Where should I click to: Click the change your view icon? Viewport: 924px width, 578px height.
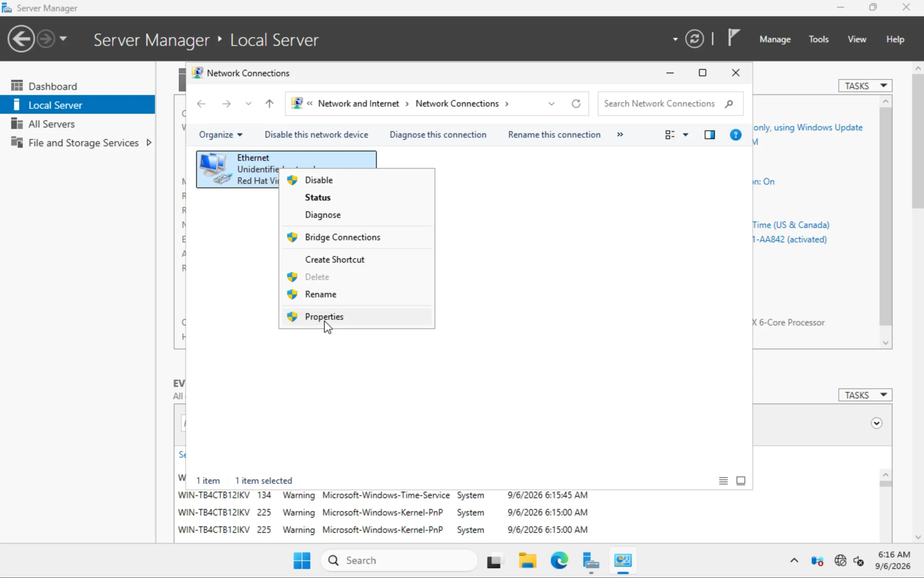pyautogui.click(x=669, y=134)
